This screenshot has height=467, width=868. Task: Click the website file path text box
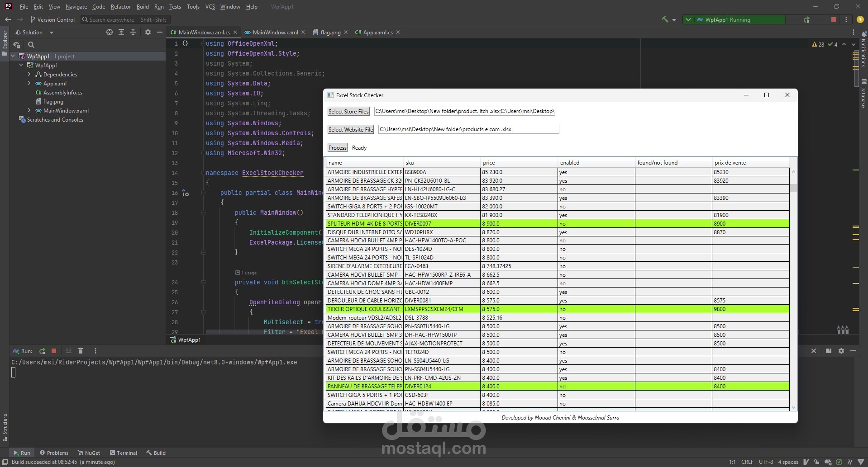pos(468,129)
